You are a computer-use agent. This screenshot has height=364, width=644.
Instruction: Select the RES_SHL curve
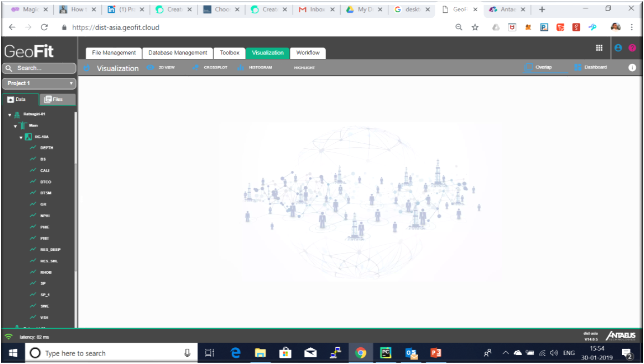49,261
